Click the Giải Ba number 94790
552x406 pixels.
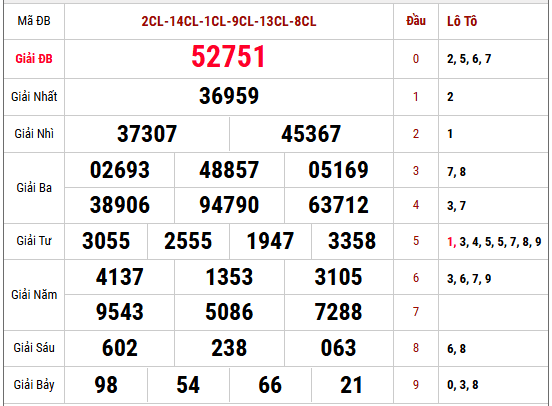[x=229, y=205]
